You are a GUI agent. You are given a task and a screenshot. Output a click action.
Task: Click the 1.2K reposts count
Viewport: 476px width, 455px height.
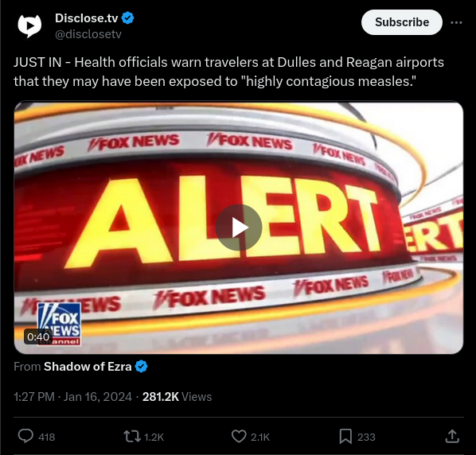(x=154, y=437)
